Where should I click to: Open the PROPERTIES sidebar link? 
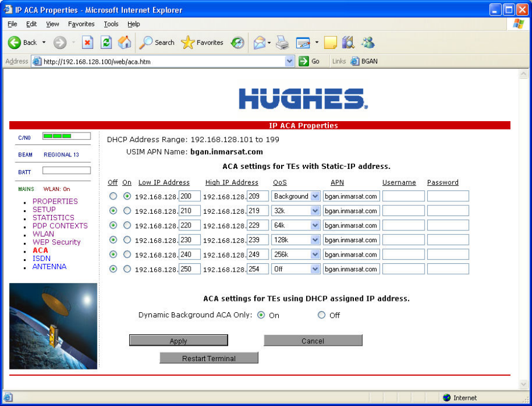coord(55,201)
